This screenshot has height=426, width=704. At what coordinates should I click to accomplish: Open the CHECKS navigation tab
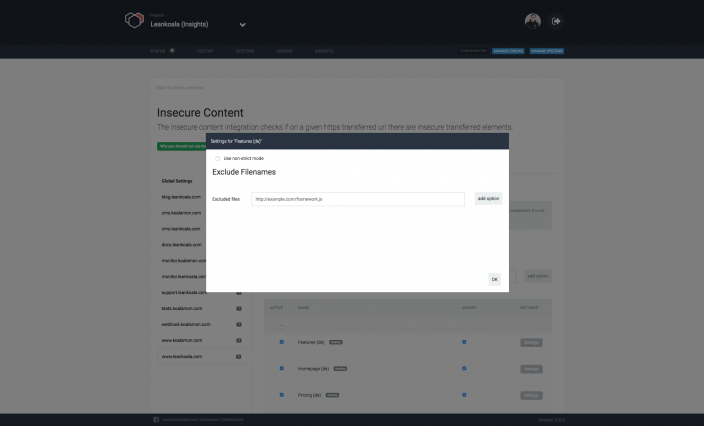[x=284, y=51]
